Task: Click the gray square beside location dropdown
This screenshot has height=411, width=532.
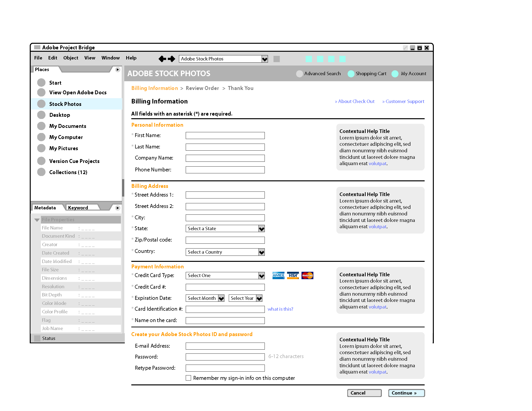Action: [276, 59]
